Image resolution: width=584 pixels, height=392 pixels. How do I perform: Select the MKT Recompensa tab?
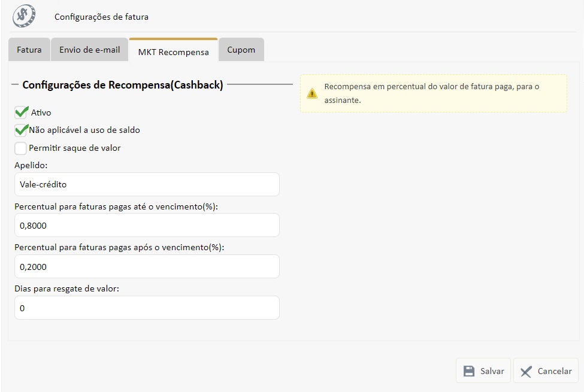coord(173,51)
